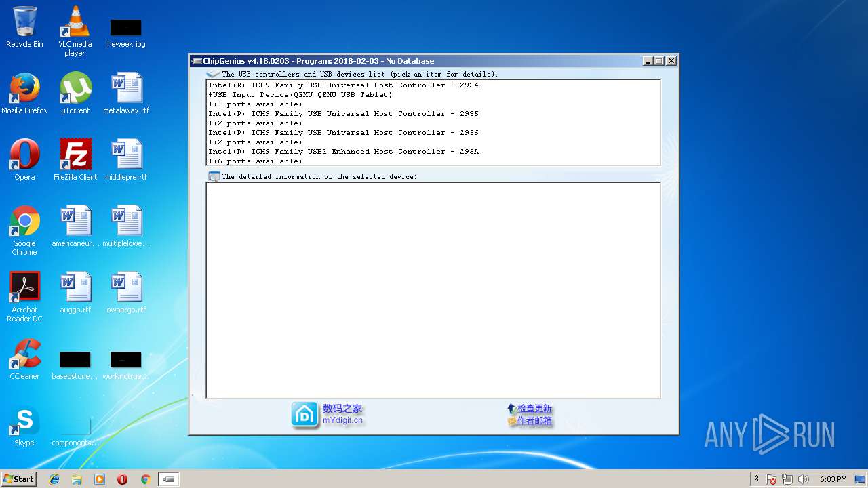Select auggo.rtf document on desktop

(x=75, y=293)
